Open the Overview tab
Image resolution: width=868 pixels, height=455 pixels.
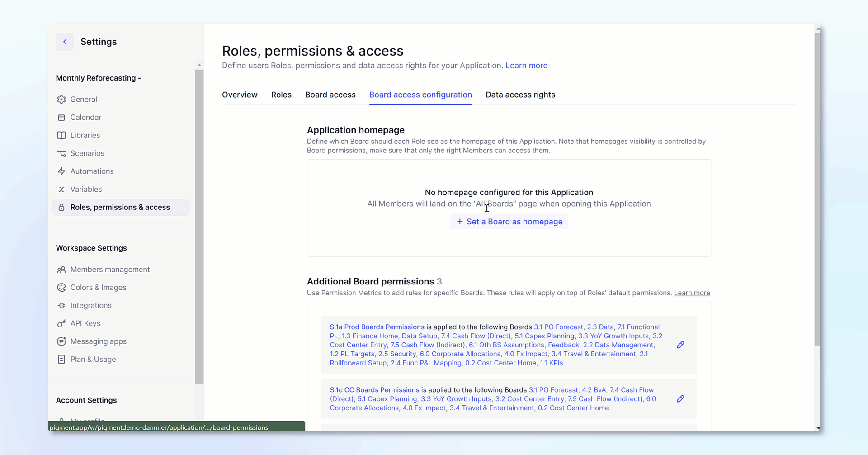(240, 95)
